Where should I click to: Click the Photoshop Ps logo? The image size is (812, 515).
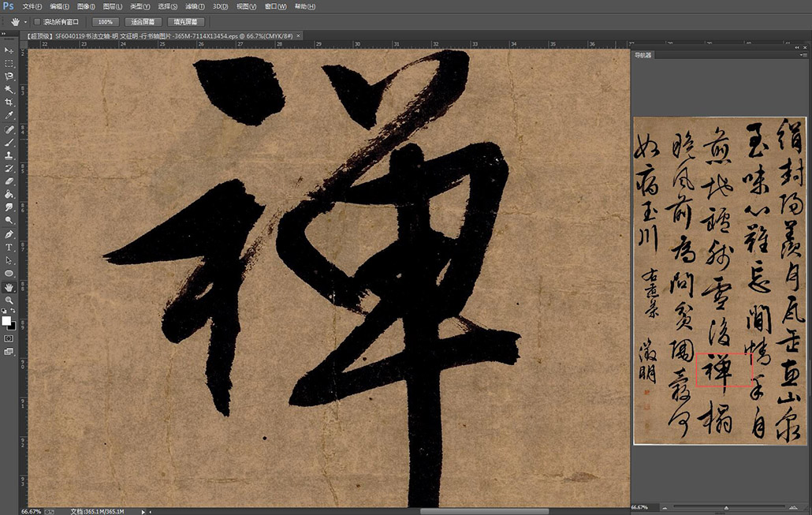point(9,6)
